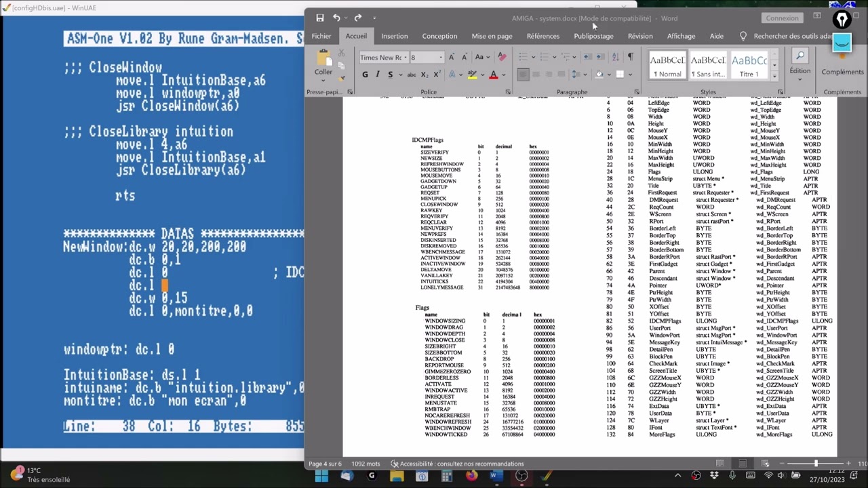
Task: Toggle paragraph marks display ¶
Action: point(631,57)
